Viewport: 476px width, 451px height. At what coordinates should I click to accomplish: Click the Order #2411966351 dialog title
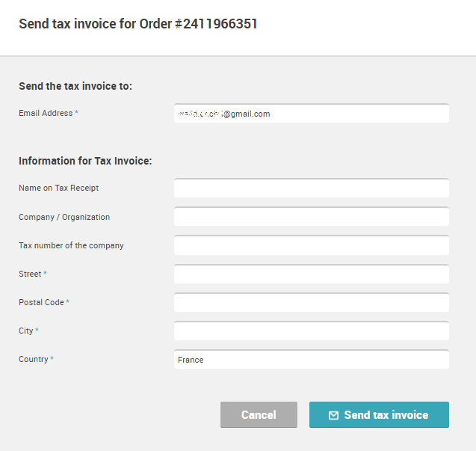click(138, 23)
